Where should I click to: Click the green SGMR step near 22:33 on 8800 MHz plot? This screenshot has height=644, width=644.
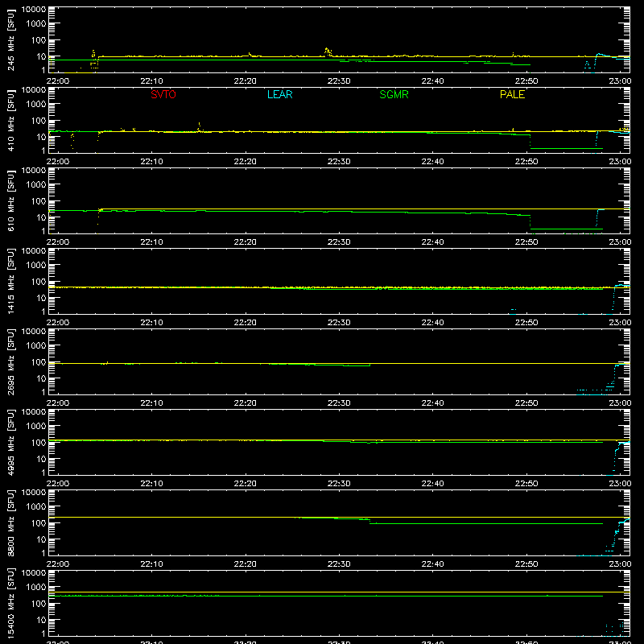point(369,522)
